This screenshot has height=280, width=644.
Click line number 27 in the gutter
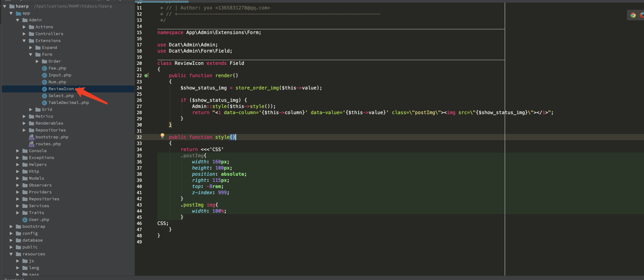pyautogui.click(x=139, y=106)
